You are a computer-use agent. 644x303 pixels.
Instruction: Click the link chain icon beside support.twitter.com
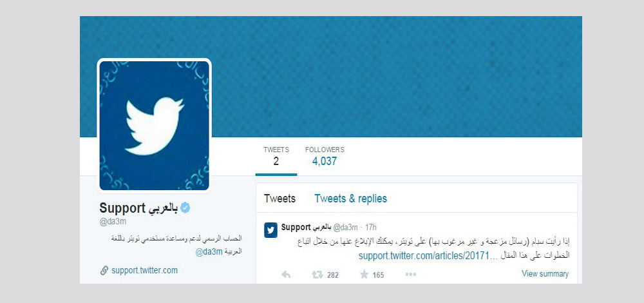point(104,271)
